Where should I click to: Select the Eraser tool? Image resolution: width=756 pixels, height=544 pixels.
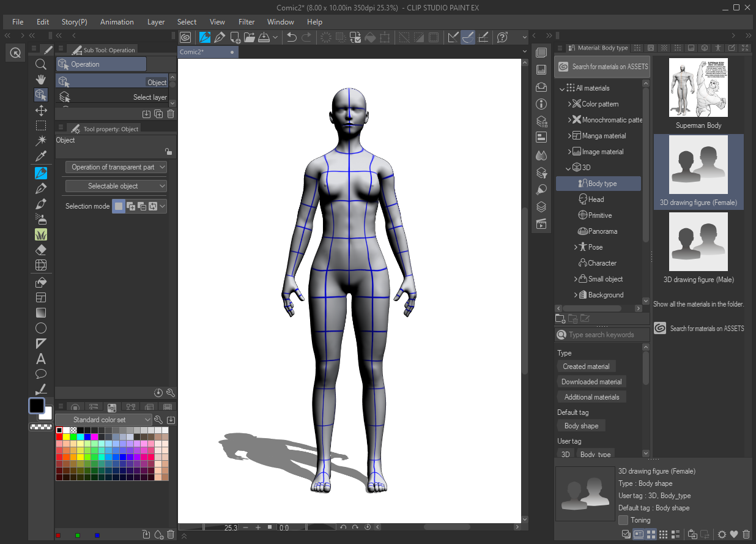41,250
